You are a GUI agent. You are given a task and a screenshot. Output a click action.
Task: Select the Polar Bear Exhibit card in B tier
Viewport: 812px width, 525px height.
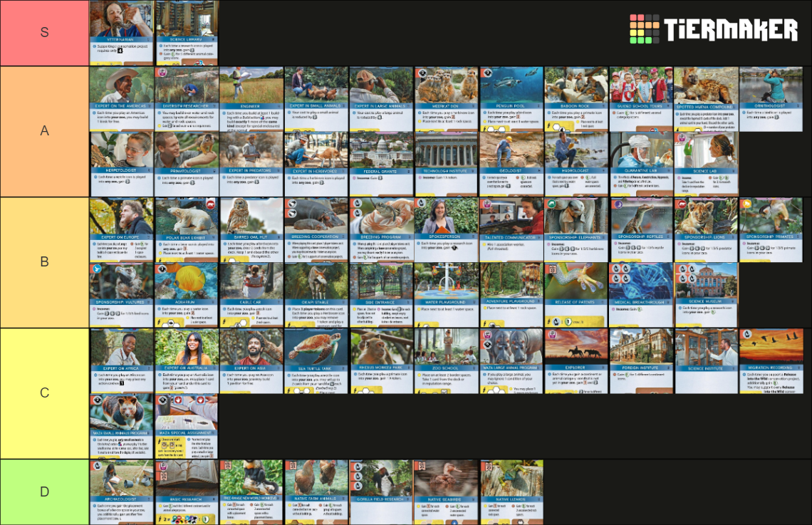pyautogui.click(x=187, y=228)
